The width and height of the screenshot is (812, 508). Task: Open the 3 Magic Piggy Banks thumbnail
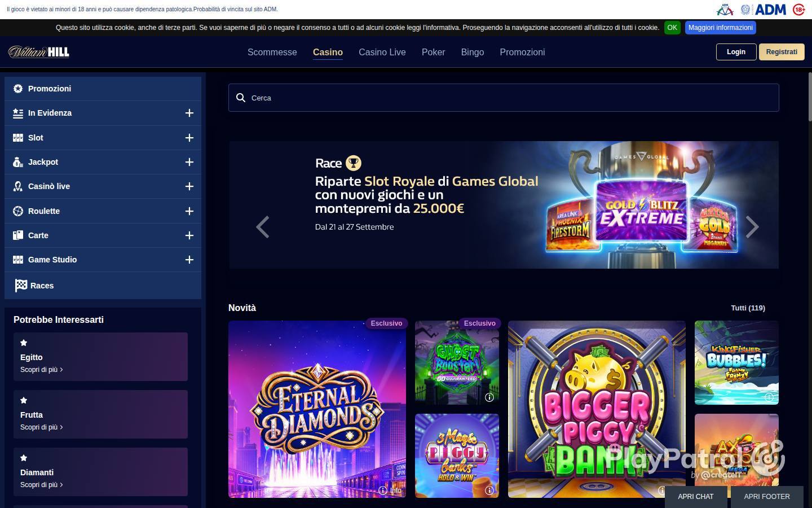coord(457,456)
